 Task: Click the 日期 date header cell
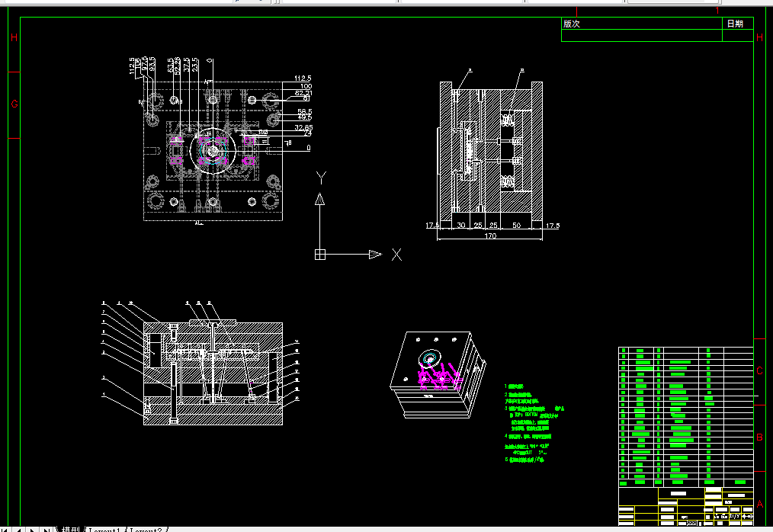tap(737, 24)
